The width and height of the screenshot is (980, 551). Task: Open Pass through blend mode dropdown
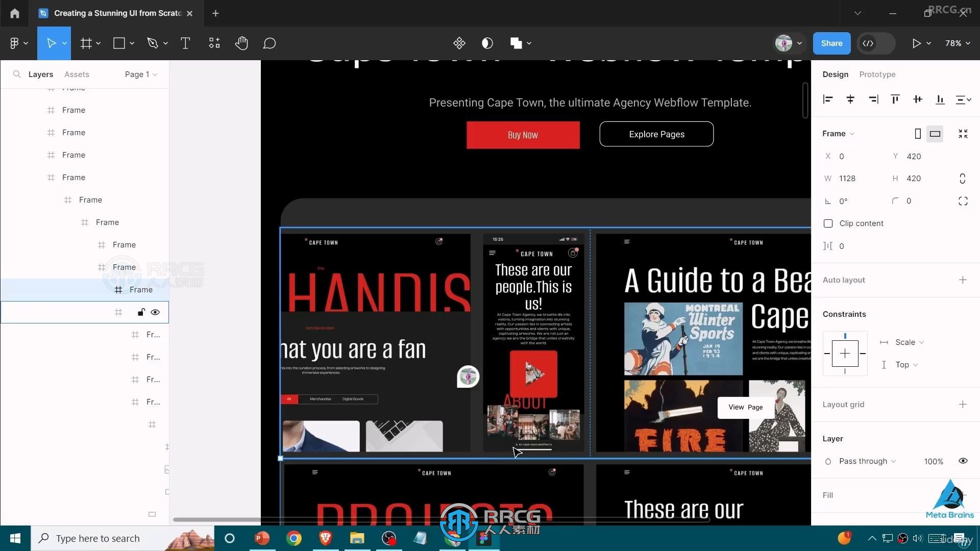[x=867, y=461]
